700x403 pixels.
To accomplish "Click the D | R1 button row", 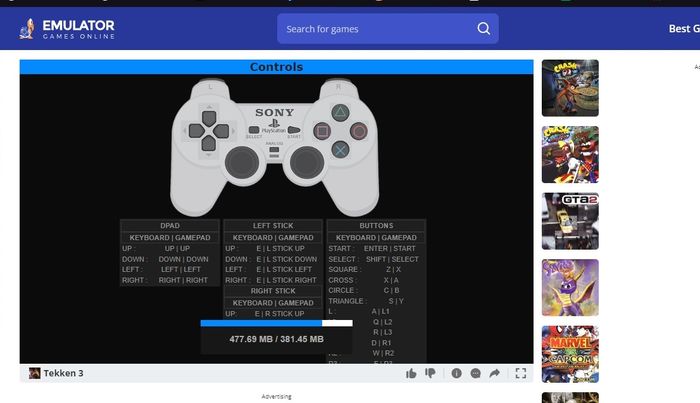I will (376, 343).
